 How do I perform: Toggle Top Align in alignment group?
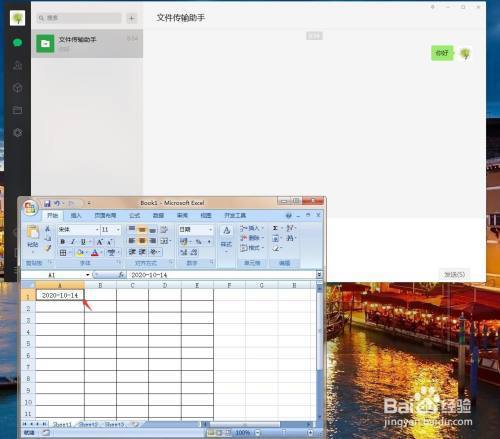(x=132, y=229)
